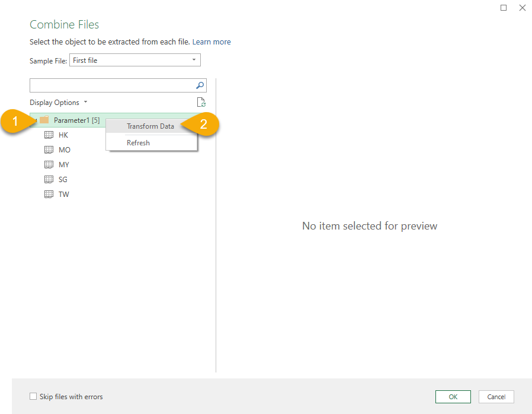This screenshot has width=532, height=414.
Task: Click the Parameter1 folder icon
Action: [x=44, y=120]
